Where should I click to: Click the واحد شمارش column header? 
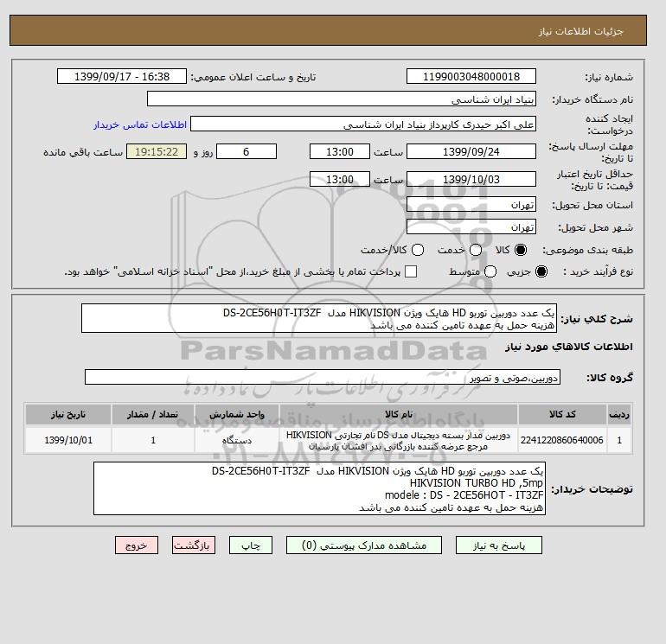coord(237,414)
